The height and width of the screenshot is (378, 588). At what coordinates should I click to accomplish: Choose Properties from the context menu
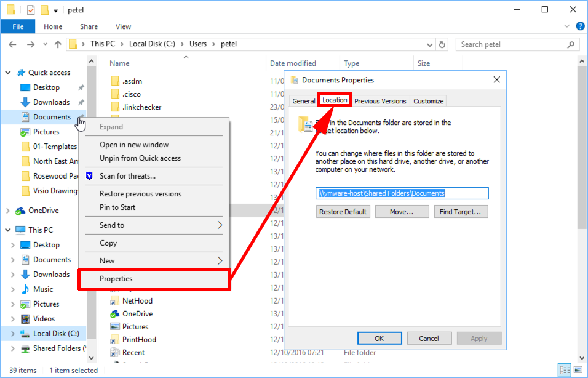tap(117, 279)
